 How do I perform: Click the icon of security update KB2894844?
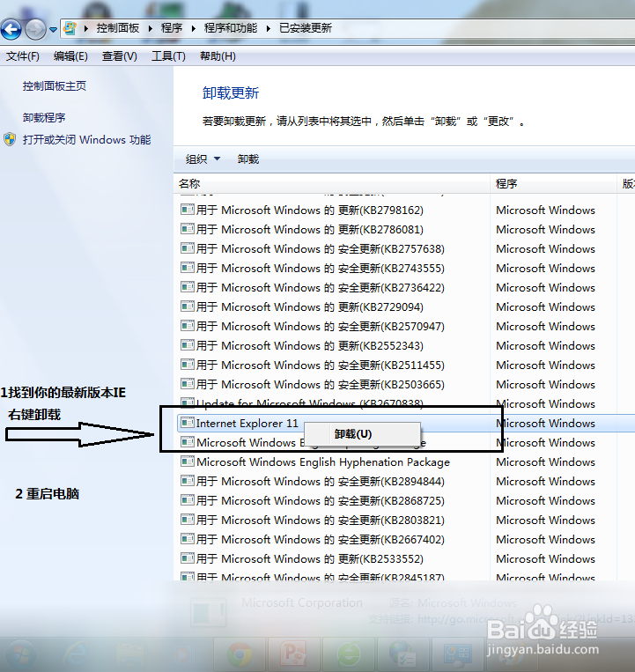tap(188, 481)
